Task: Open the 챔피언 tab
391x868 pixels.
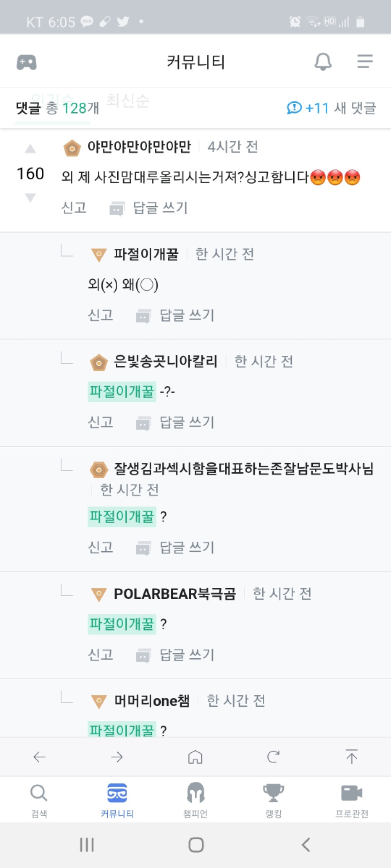Action: pyautogui.click(x=195, y=801)
